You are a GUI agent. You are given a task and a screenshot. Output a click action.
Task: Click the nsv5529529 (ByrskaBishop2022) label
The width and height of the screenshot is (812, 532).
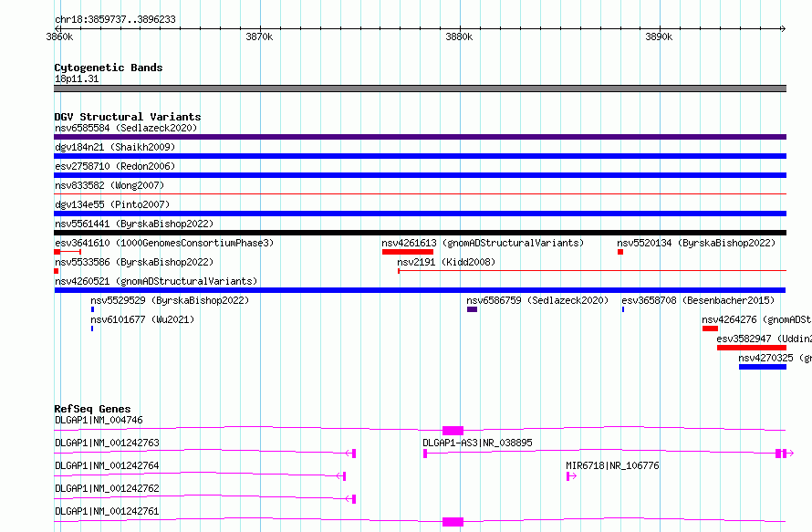pos(170,300)
